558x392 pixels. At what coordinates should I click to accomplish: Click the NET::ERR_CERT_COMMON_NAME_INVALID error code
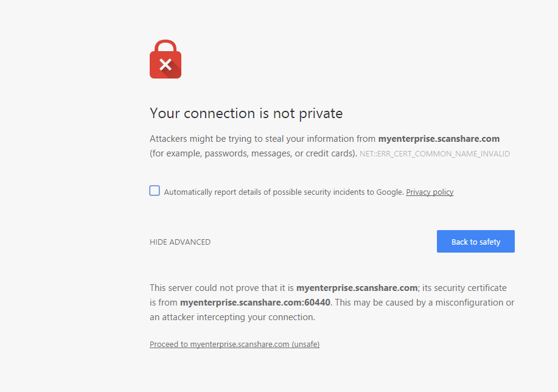click(434, 154)
